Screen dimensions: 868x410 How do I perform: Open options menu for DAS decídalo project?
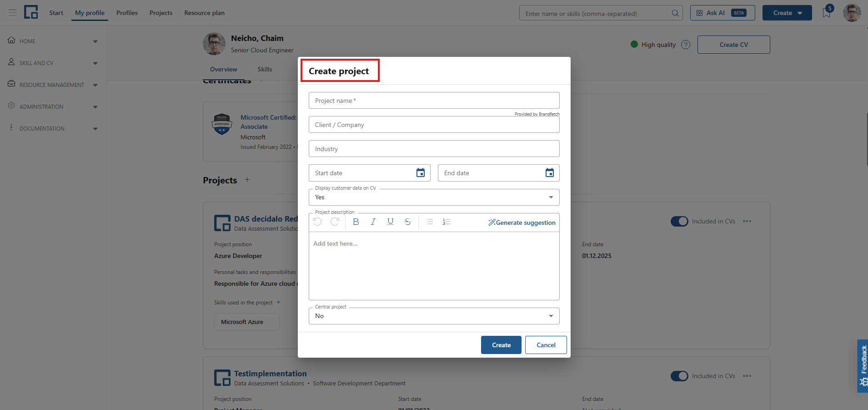coord(747,221)
